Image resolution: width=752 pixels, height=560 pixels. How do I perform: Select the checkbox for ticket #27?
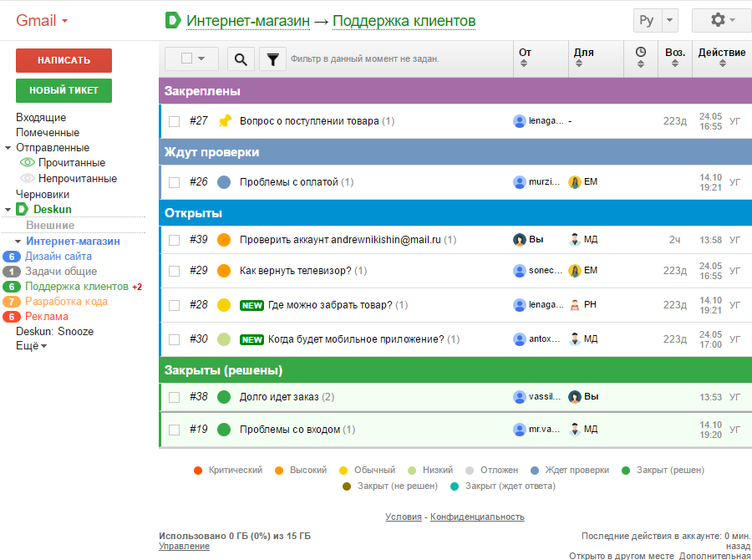(174, 120)
